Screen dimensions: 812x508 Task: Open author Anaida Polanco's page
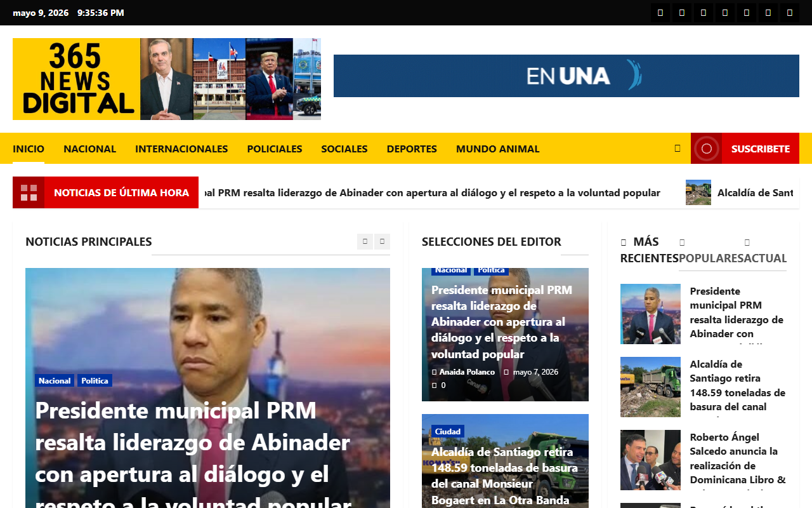click(467, 371)
